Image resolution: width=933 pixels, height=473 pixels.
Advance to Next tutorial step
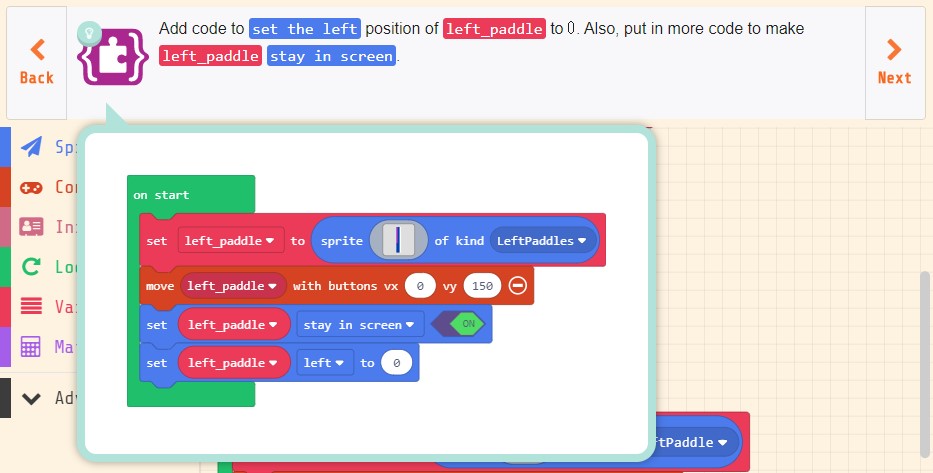pyautogui.click(x=894, y=62)
